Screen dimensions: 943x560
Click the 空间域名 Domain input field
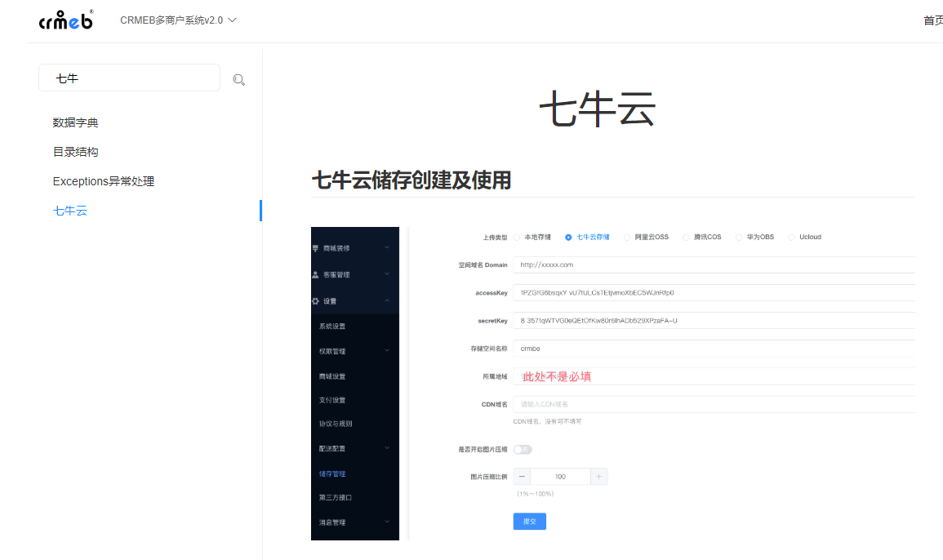[714, 264]
